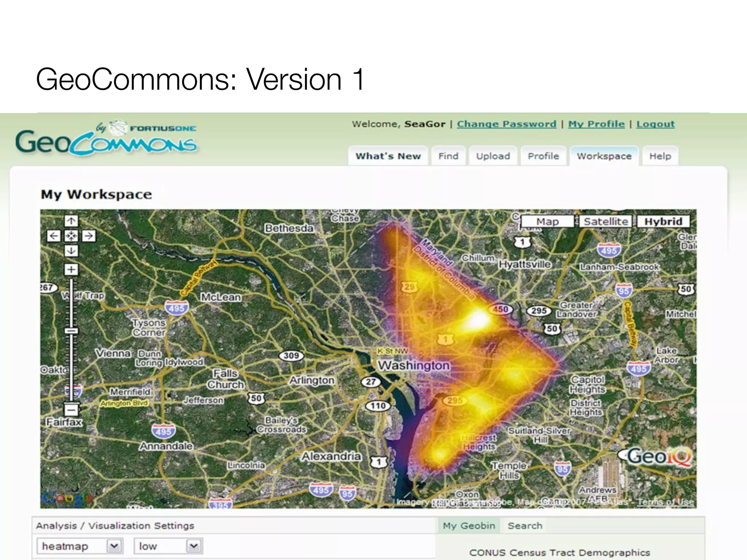Open the Workspace tab
The width and height of the screenshot is (747, 560).
(x=604, y=156)
